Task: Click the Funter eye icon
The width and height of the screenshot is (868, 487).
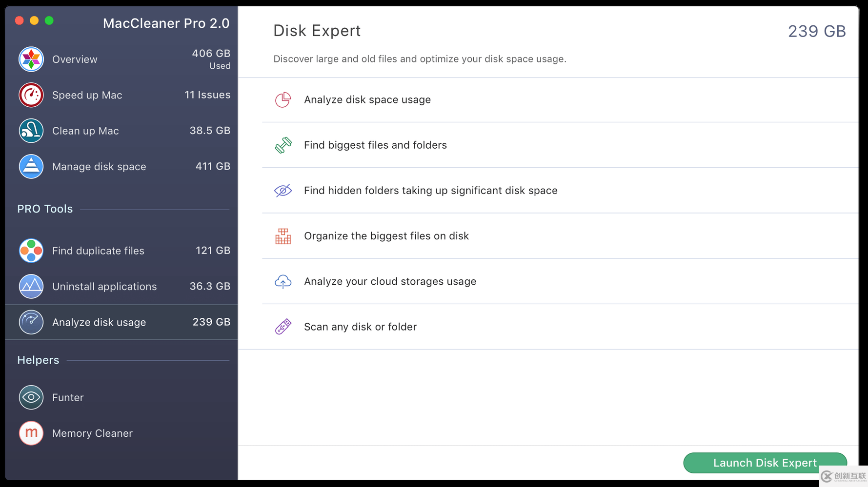Action: 31,397
